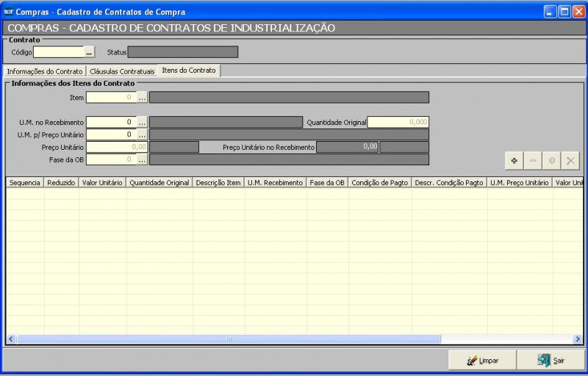Click the grid's horizontal scrollbar right arrow
588x376 pixels.
(x=578, y=339)
